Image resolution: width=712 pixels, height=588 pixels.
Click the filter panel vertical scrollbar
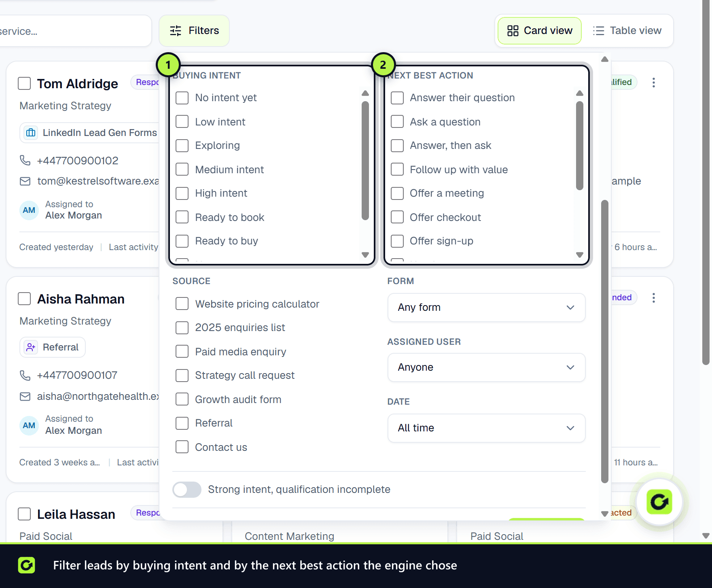coord(605,341)
